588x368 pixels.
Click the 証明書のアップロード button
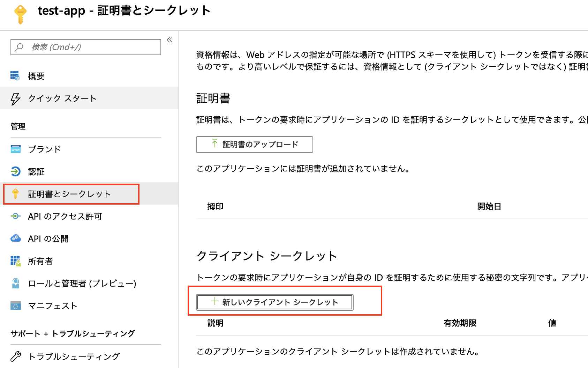coord(254,144)
